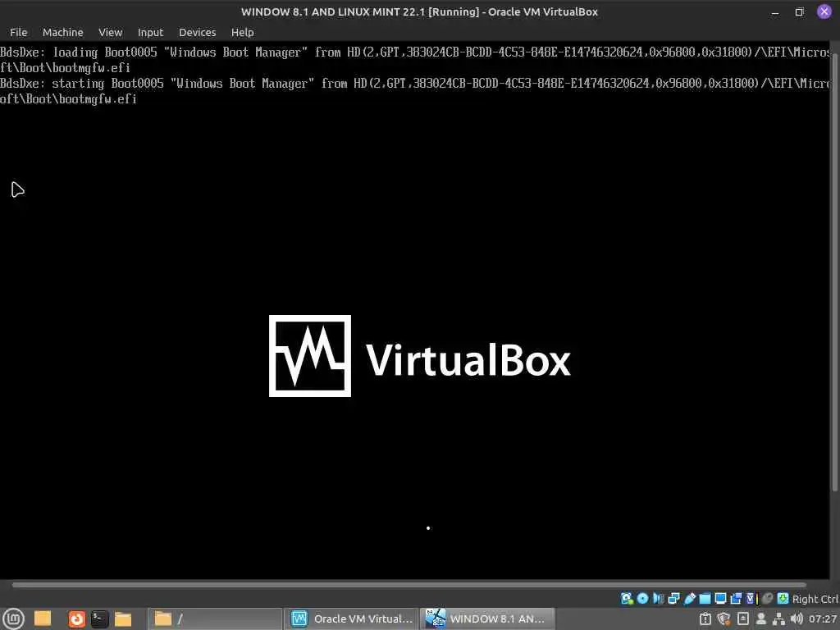Click the virtualization CPU status icon

752,598
